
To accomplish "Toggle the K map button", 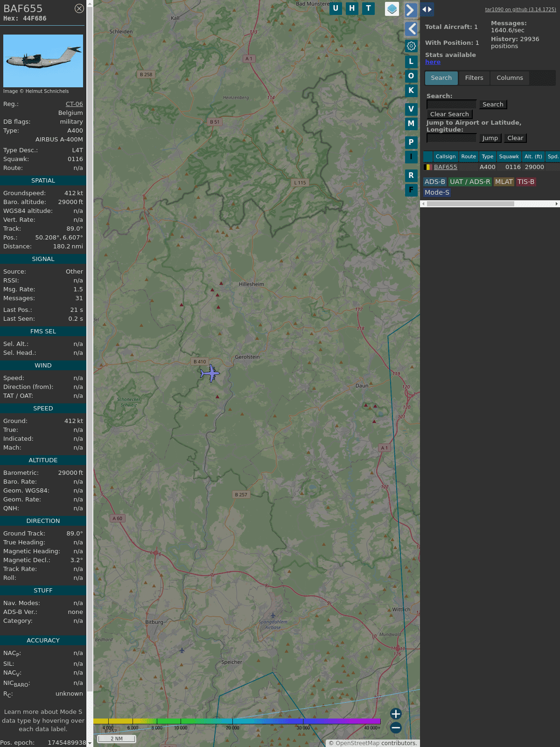I will [x=411, y=91].
